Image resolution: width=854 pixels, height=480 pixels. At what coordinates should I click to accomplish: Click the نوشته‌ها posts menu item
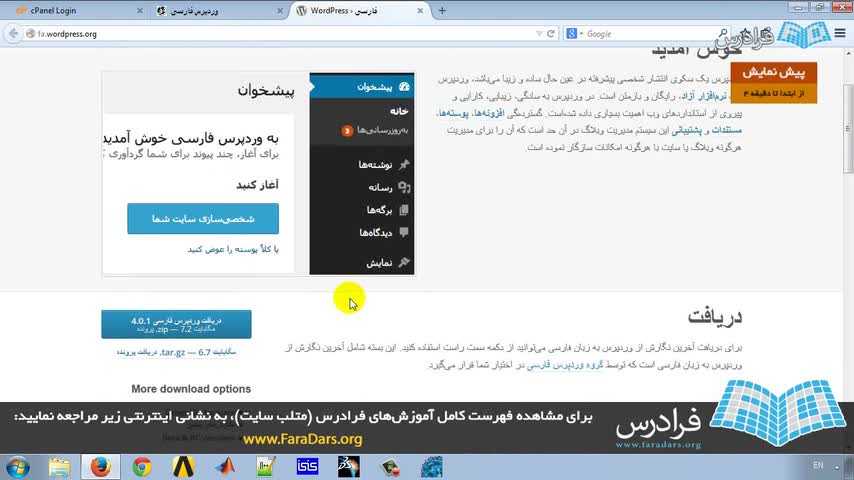pyautogui.click(x=375, y=165)
